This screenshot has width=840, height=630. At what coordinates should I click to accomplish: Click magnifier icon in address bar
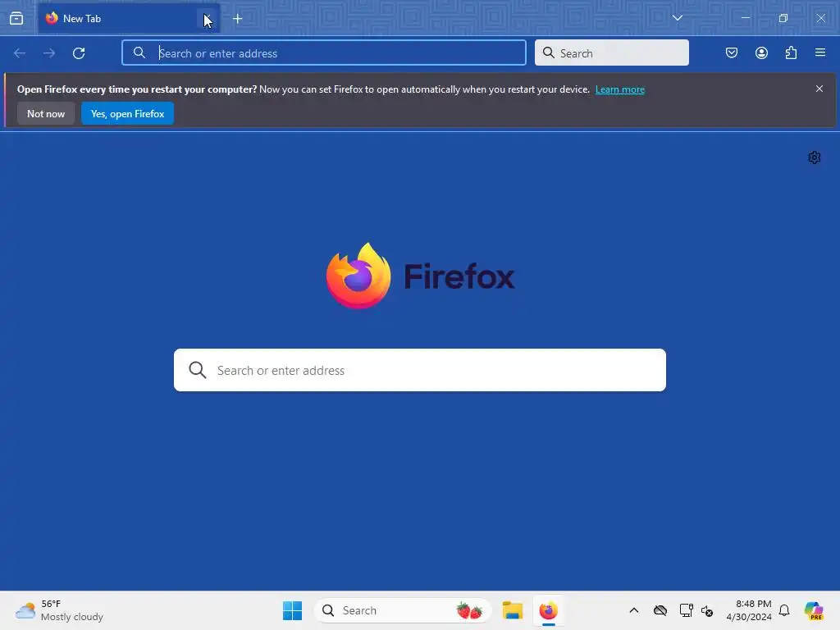(x=139, y=52)
